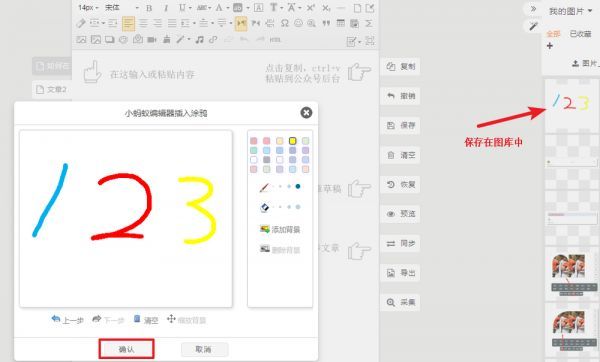Select the yellow highlighted color swatch

point(293,141)
